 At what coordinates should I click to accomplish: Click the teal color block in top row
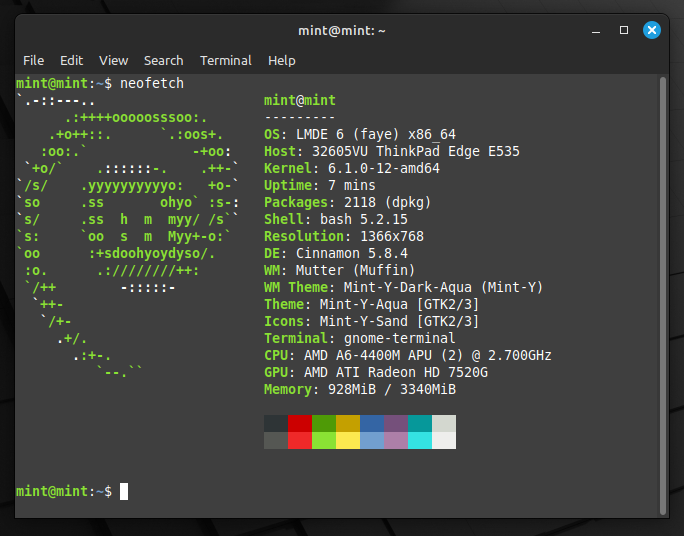coord(420,423)
